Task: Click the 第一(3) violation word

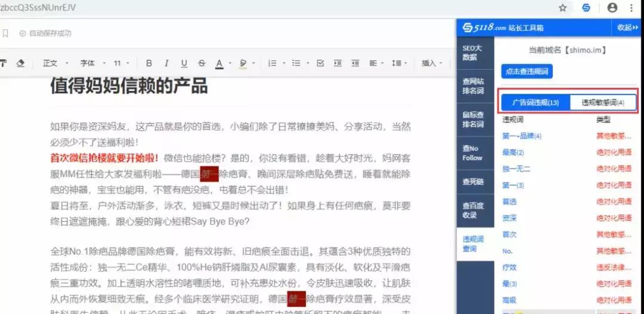Action: tap(513, 186)
